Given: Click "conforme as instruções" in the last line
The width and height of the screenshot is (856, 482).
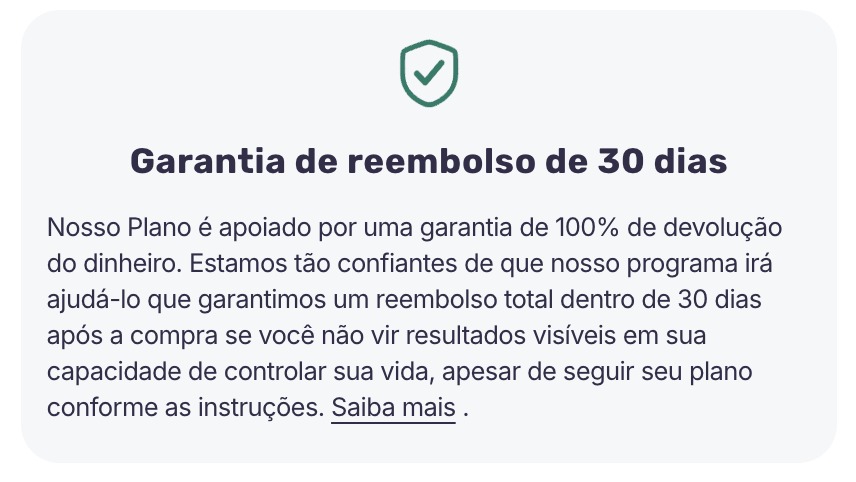Looking at the screenshot, I should [186, 409].
